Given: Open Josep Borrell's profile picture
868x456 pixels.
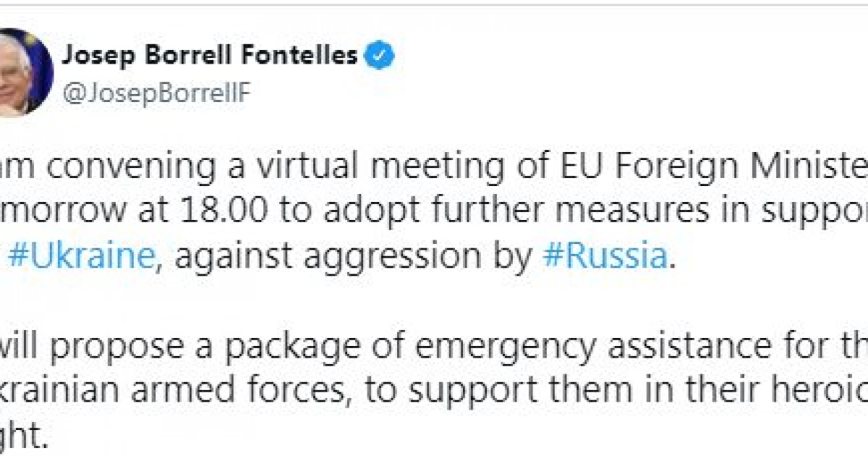Looking at the screenshot, I should point(22,72).
